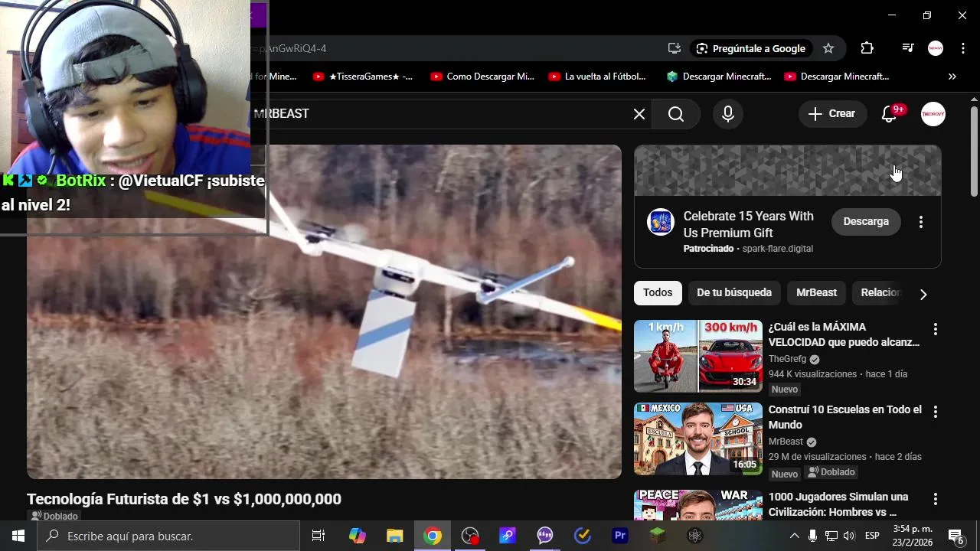Open the MÁXIMA VELOCIDAD video thumbnail
The height and width of the screenshot is (551, 980).
pyautogui.click(x=698, y=356)
